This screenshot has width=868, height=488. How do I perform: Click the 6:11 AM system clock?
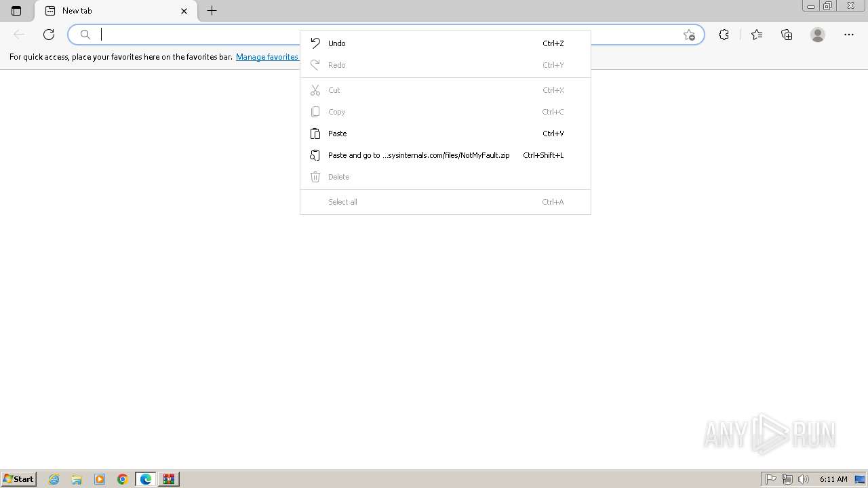[x=833, y=479]
